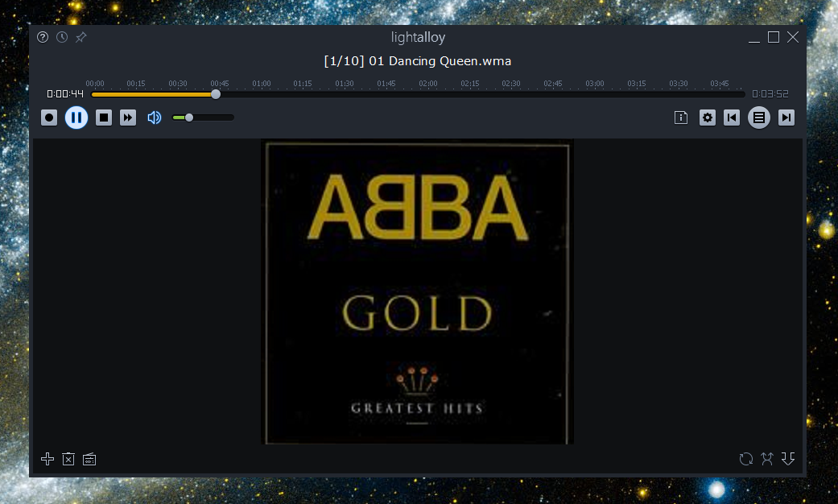The height and width of the screenshot is (504, 838).
Task: Toggle the playlist panel button
Action: pos(759,118)
